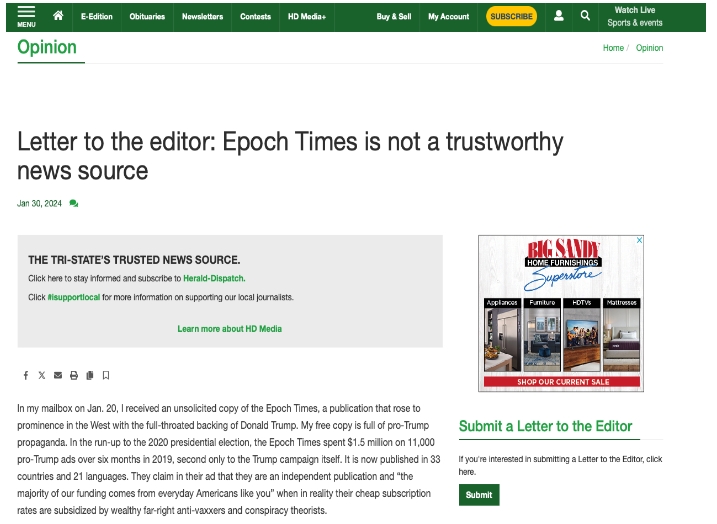This screenshot has height=524, width=717.
Task: Open HD Media+ in navigation bar
Action: pyautogui.click(x=307, y=16)
